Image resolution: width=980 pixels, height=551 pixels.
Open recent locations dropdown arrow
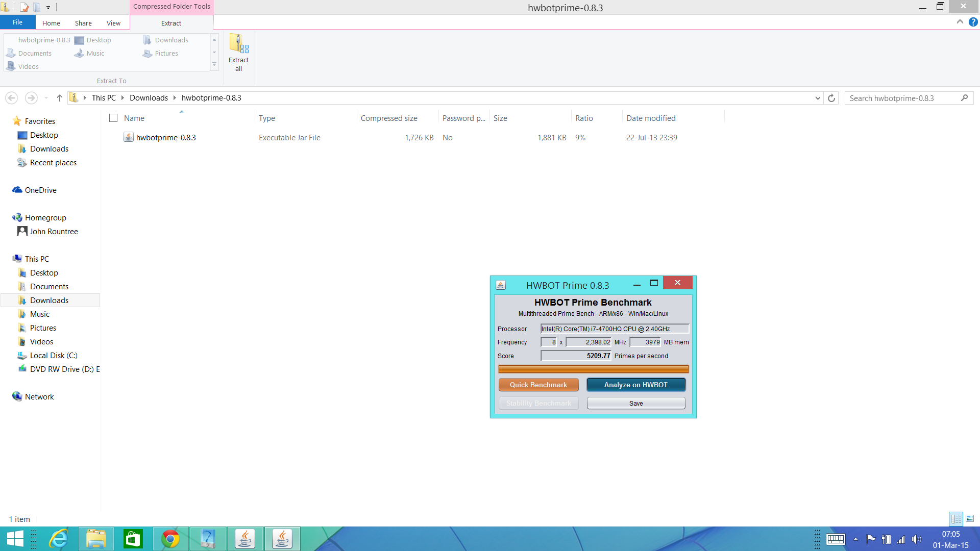click(46, 98)
